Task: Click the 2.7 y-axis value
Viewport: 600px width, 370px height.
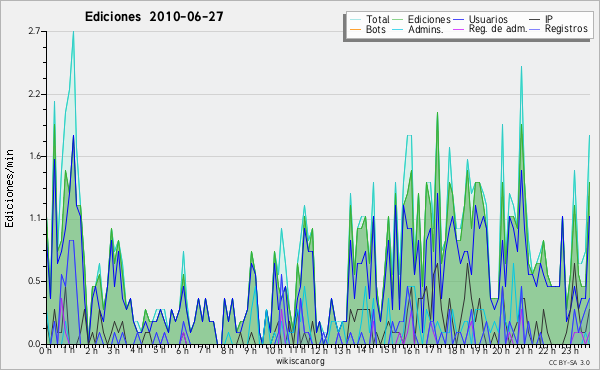Action: click(34, 31)
